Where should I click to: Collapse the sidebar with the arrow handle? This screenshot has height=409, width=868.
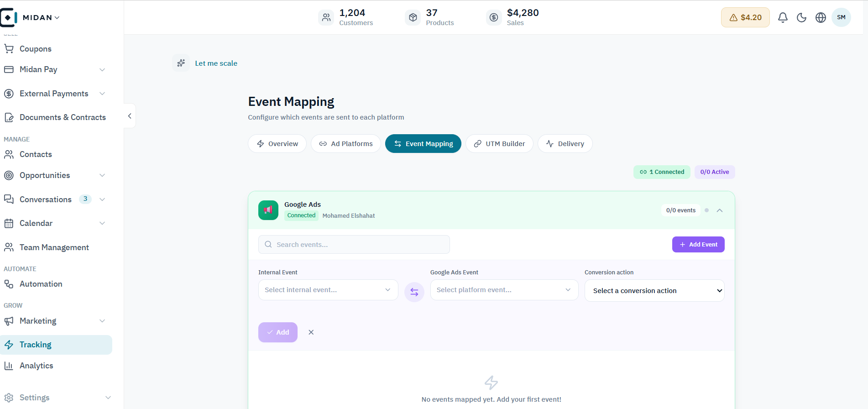pyautogui.click(x=130, y=116)
